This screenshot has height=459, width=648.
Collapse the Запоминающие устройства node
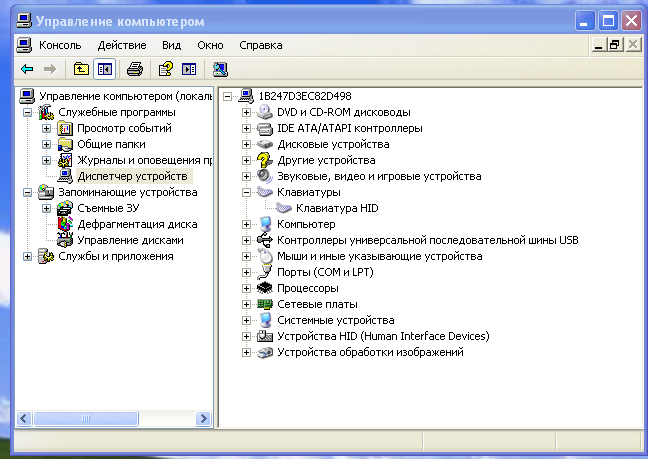click(x=27, y=192)
